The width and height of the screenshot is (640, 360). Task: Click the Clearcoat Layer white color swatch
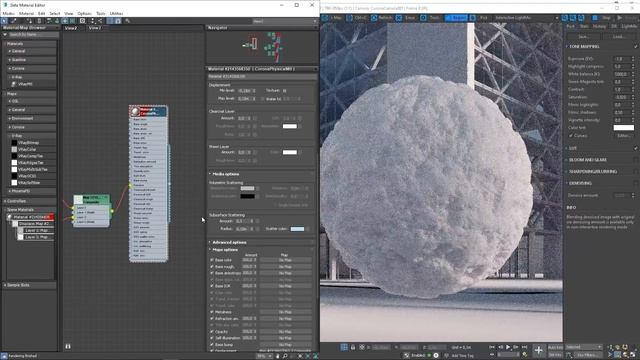point(289,126)
